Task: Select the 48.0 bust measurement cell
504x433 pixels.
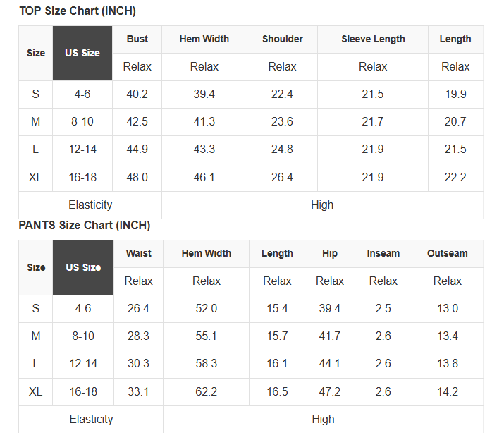Action: coord(137,178)
